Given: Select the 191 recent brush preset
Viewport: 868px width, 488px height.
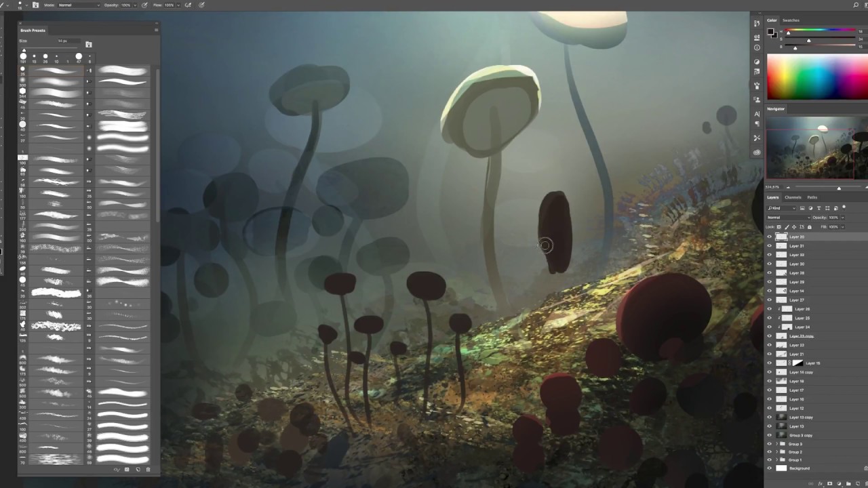Looking at the screenshot, I should point(23,58).
